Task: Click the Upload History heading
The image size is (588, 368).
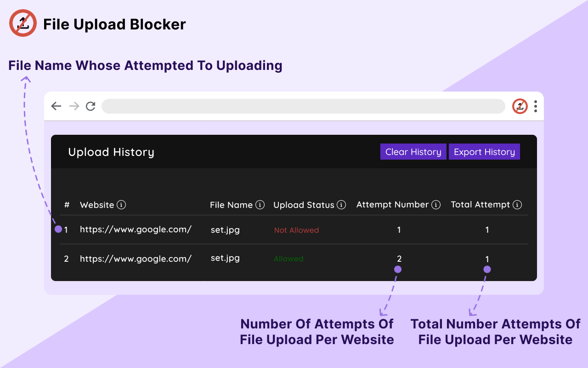Action: pos(111,152)
